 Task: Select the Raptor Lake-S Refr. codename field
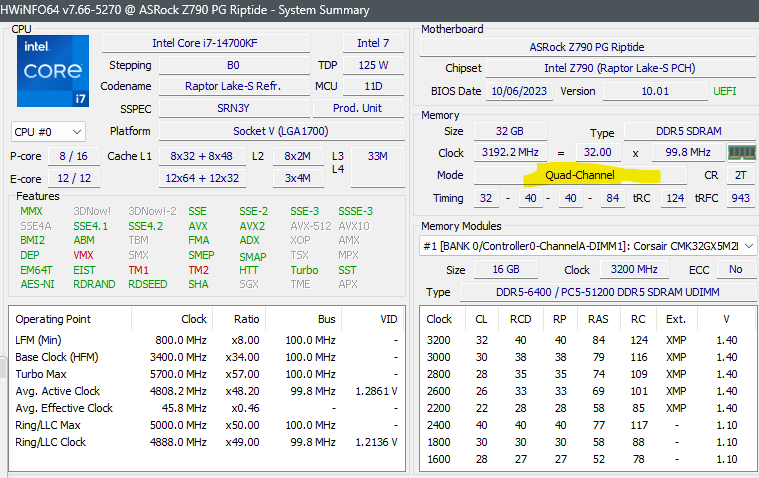[x=232, y=86]
